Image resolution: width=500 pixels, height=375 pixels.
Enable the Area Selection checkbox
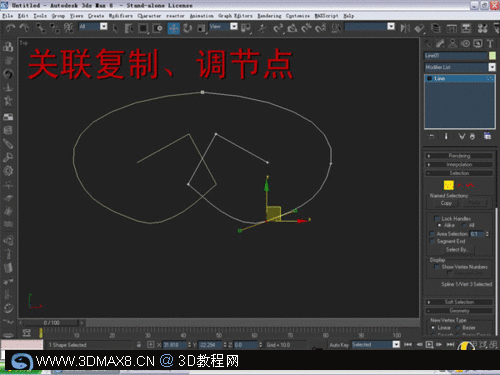(x=432, y=234)
